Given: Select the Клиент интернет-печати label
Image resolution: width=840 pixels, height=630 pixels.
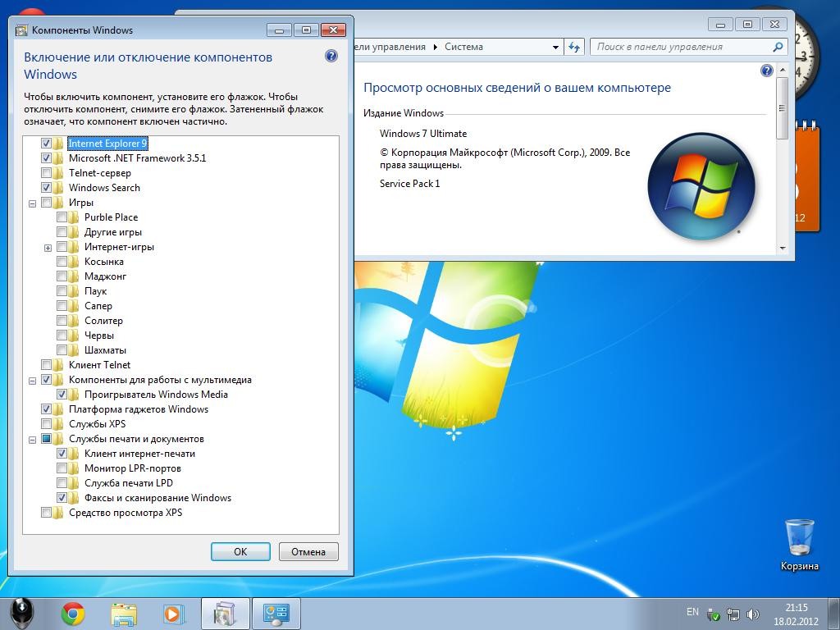Looking at the screenshot, I should tap(139, 454).
